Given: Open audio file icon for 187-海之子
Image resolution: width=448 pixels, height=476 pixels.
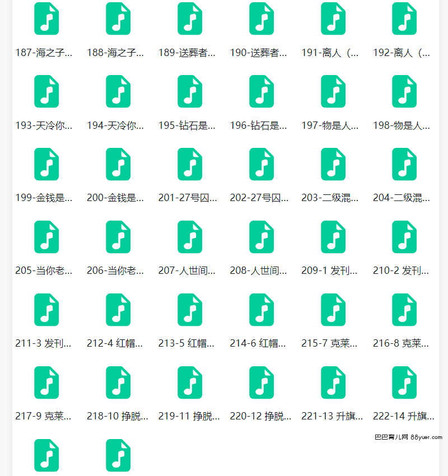Looking at the screenshot, I should [46, 18].
